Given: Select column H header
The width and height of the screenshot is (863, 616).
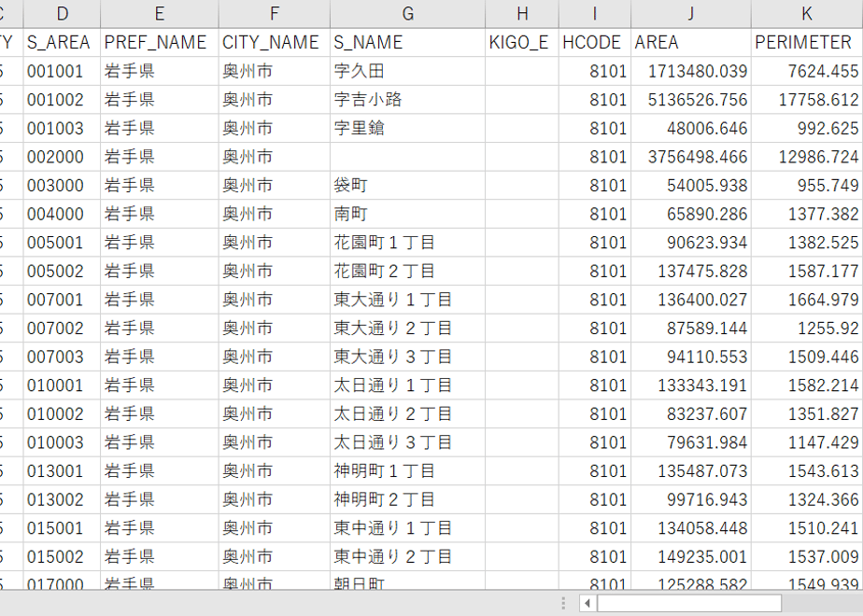Looking at the screenshot, I should [522, 14].
